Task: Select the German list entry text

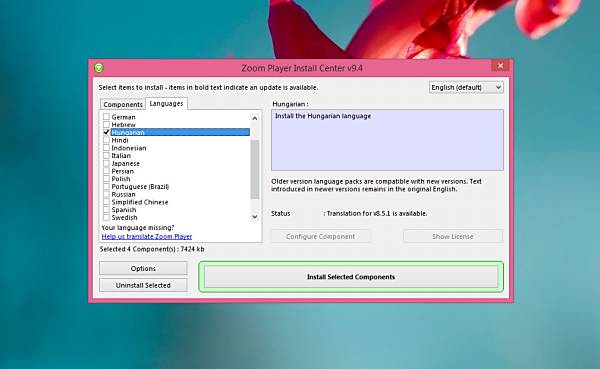Action: 123,117
